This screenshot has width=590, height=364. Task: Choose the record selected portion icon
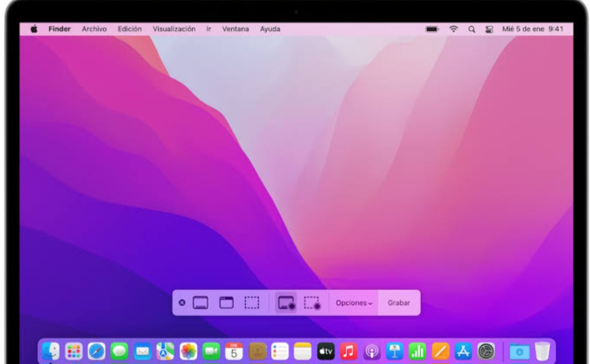coord(312,303)
